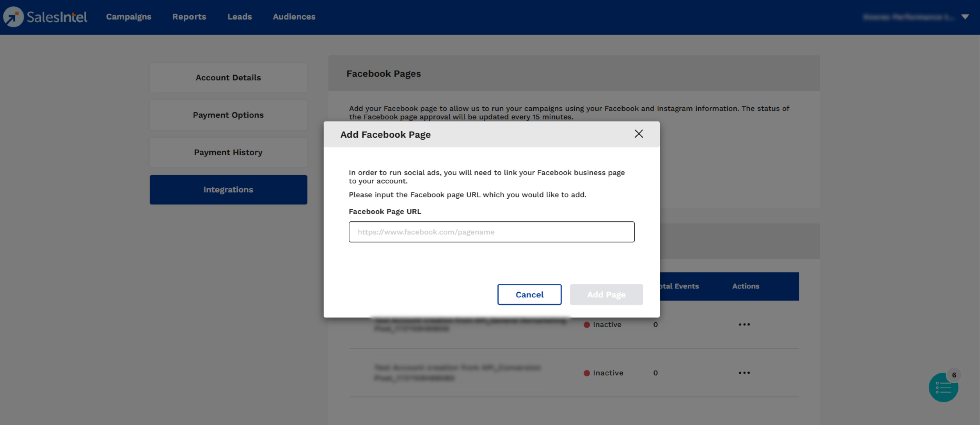Click the red Inactive status dot on first row
Screen dimensions: 980x425
586,324
